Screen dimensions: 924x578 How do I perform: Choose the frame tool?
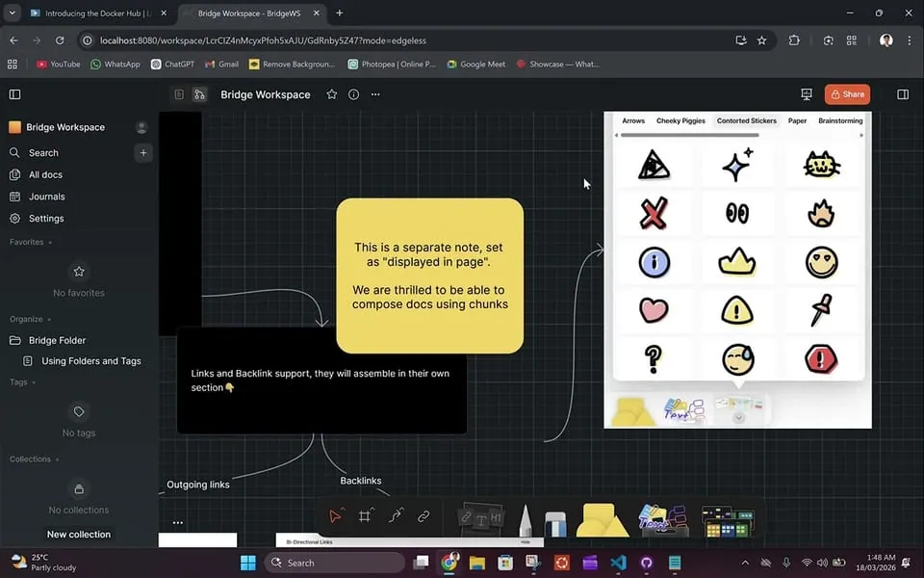(365, 516)
